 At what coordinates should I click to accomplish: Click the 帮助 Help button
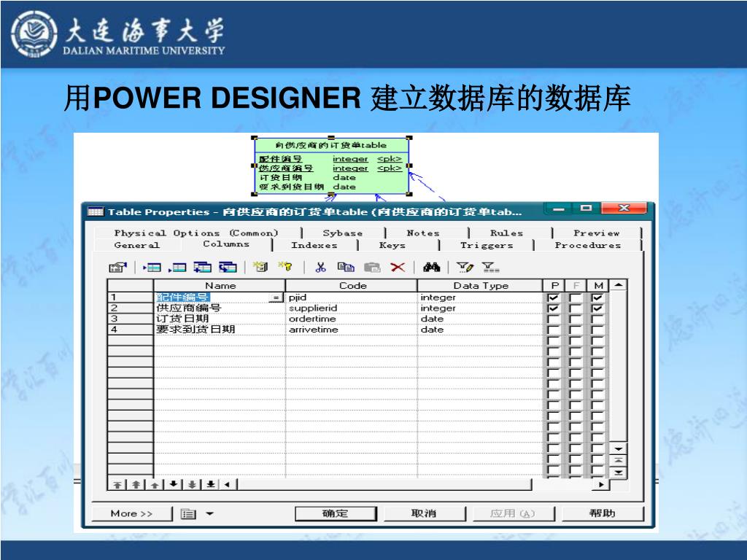click(x=602, y=514)
